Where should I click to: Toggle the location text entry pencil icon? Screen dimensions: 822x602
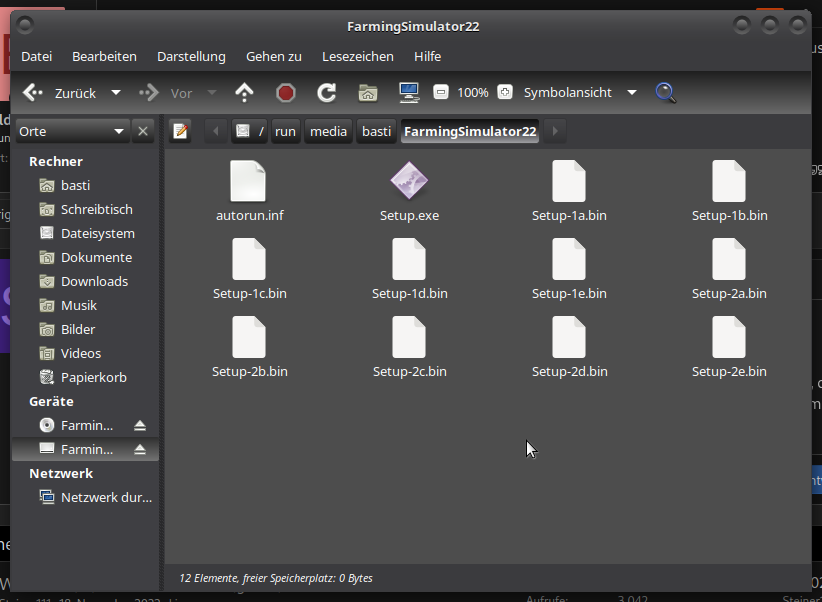180,131
